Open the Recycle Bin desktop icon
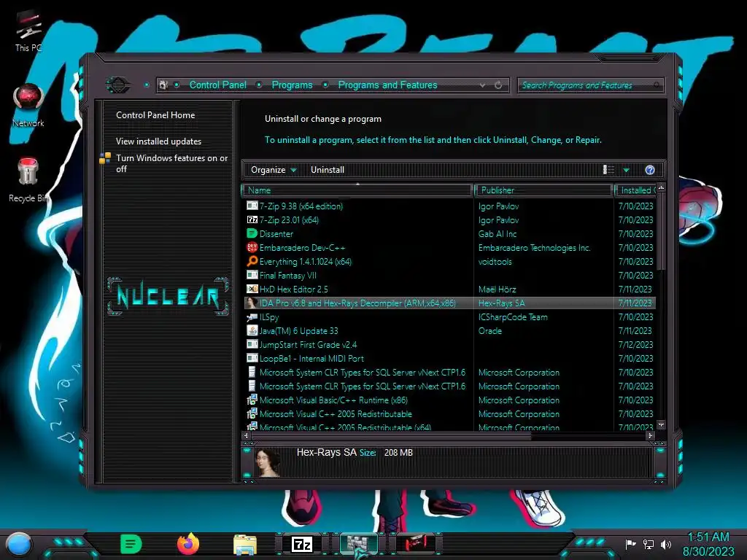This screenshot has height=560, width=747. tap(28, 180)
